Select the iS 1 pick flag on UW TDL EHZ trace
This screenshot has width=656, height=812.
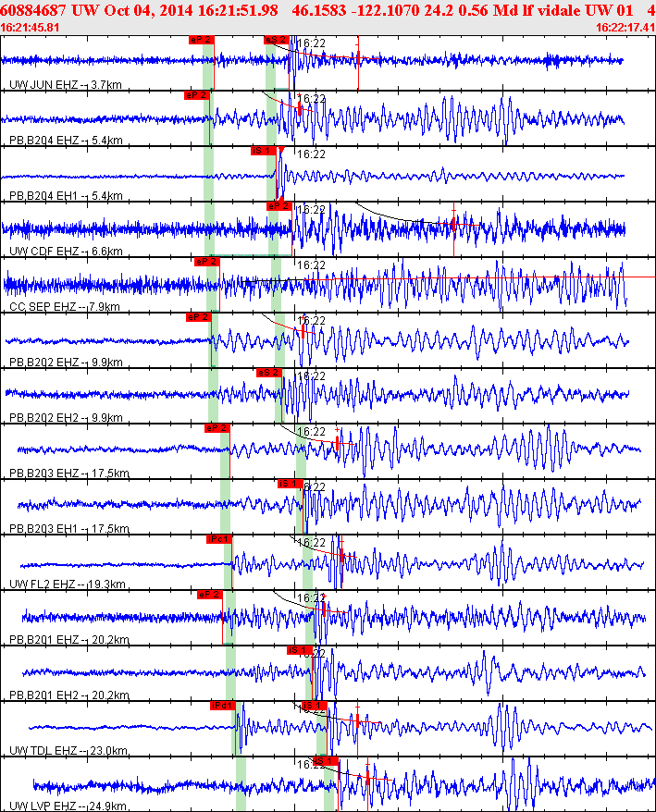[315, 706]
